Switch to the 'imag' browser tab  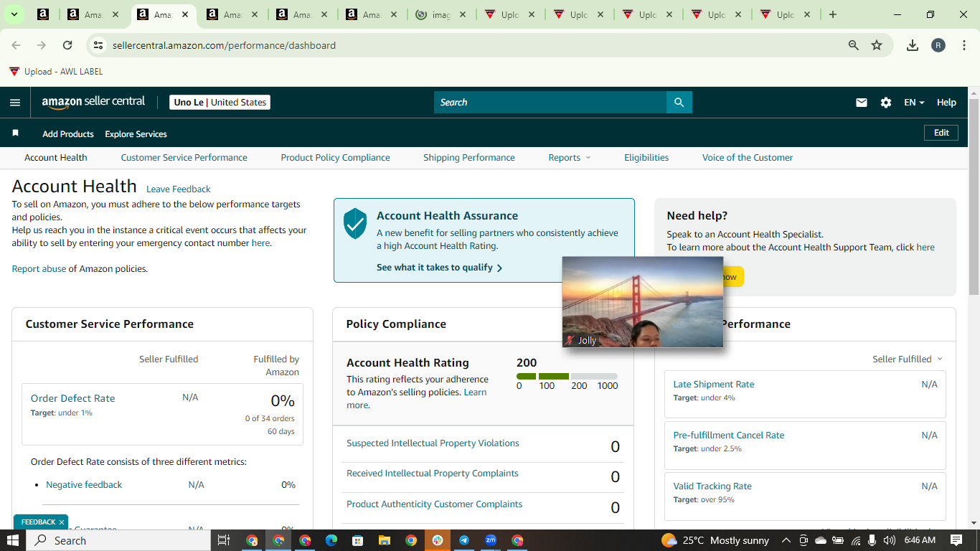pyautogui.click(x=440, y=14)
